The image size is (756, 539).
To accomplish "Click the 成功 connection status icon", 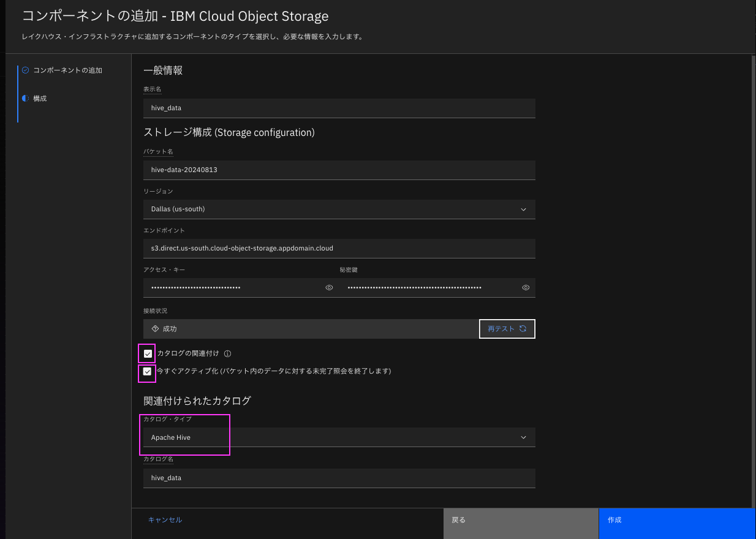I will tap(155, 329).
